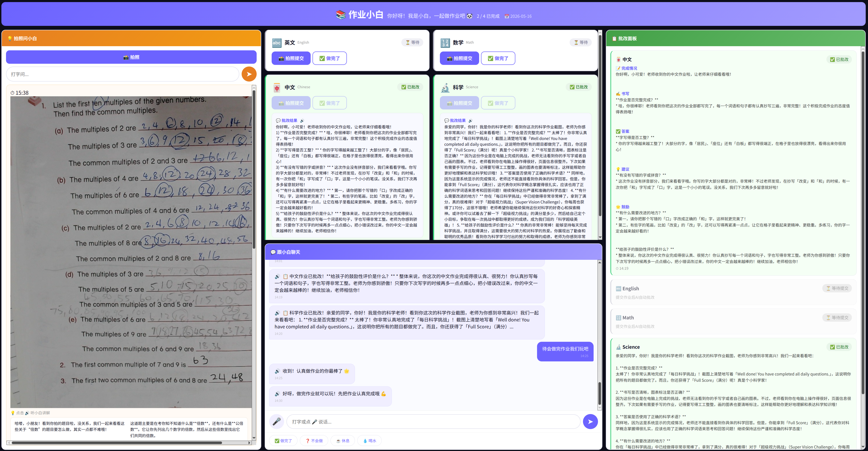
Task: Click the 1234 number icon on the Math card
Action: [445, 43]
